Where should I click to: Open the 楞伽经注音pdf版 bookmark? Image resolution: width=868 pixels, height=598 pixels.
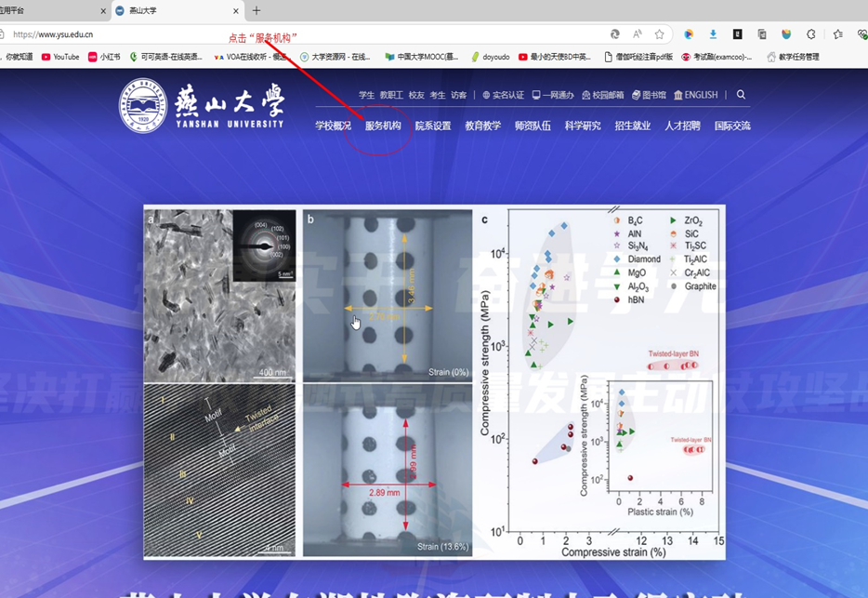[638, 57]
